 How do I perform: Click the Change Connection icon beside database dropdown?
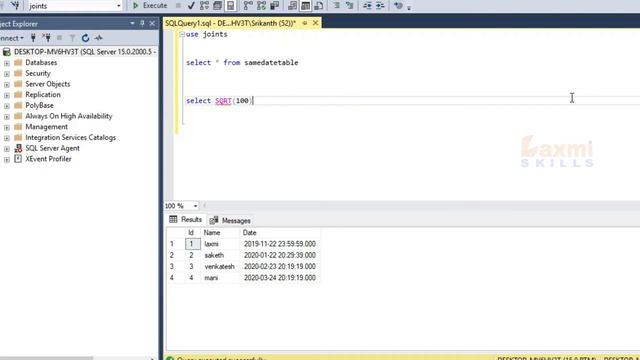point(16,5)
